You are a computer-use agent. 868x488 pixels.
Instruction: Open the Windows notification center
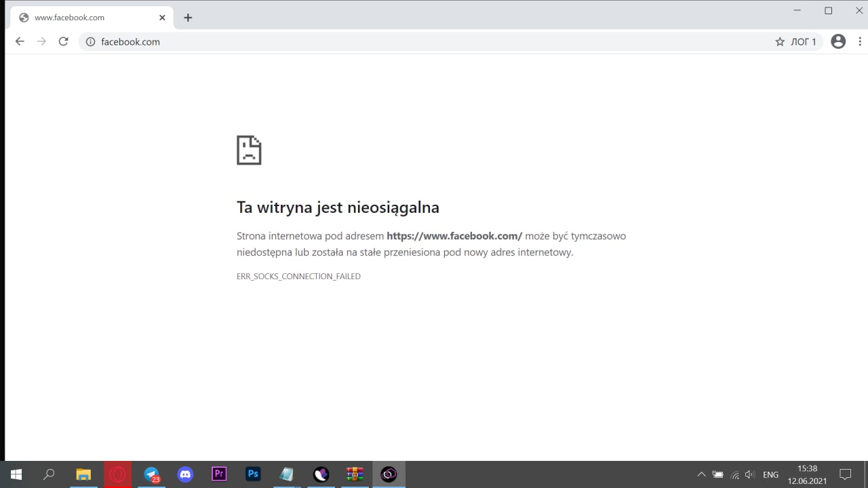coord(846,474)
